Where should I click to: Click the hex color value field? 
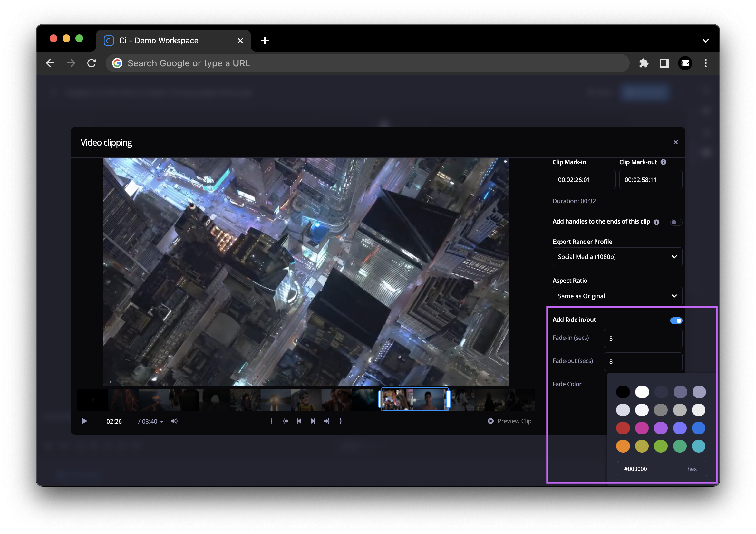(662, 469)
